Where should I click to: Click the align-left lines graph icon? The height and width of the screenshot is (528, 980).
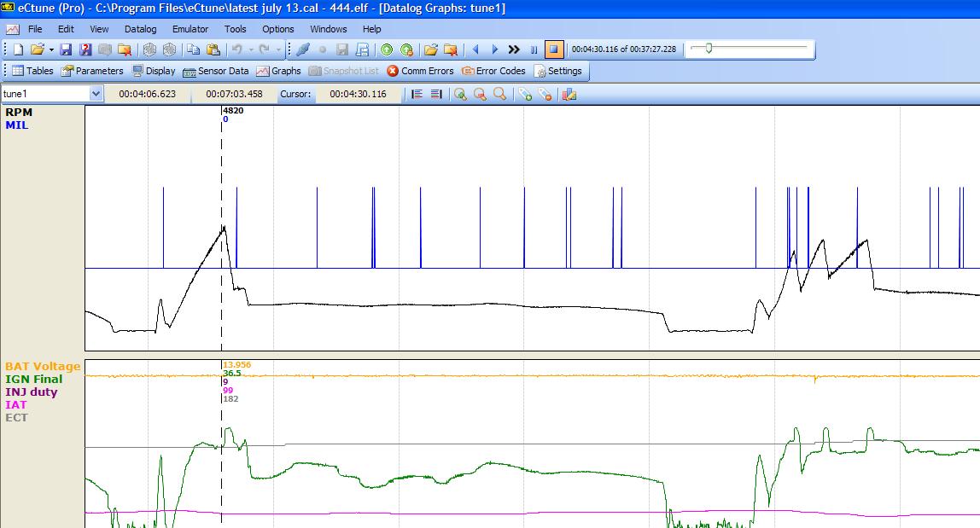(417, 95)
